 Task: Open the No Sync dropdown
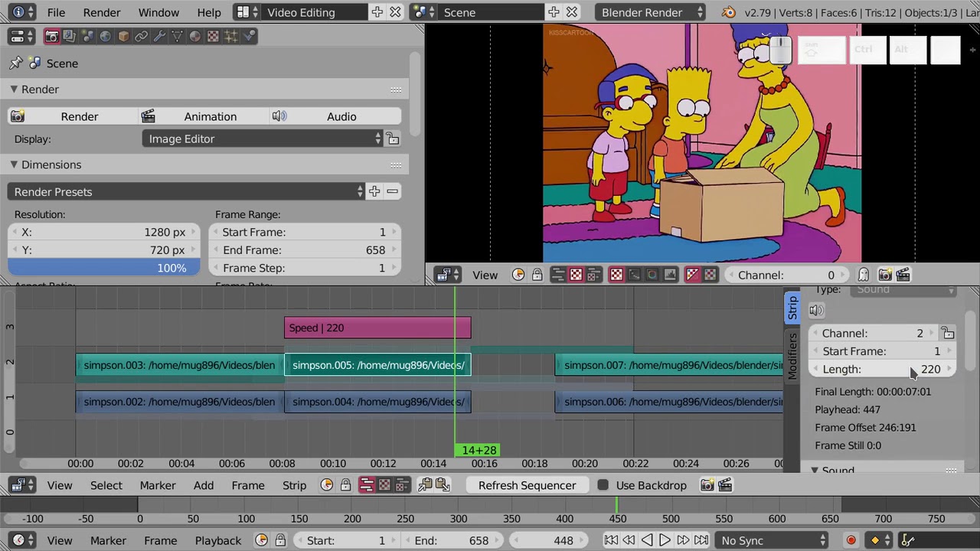pos(773,540)
